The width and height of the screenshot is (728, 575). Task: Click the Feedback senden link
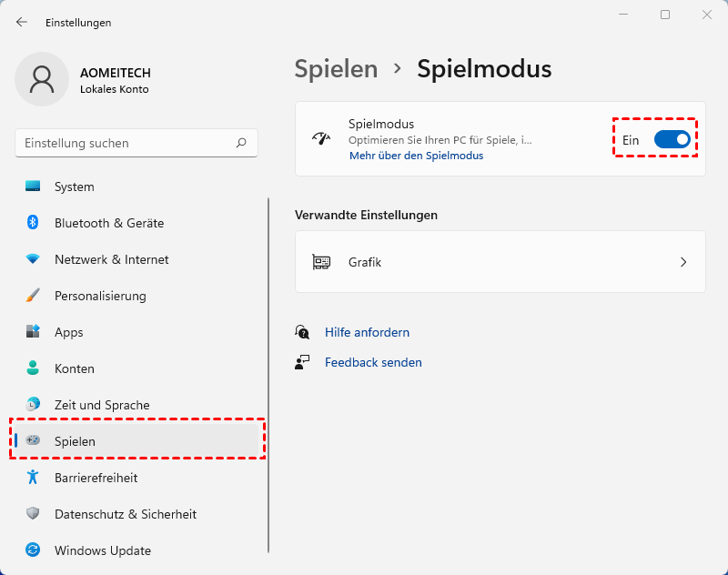(x=373, y=362)
